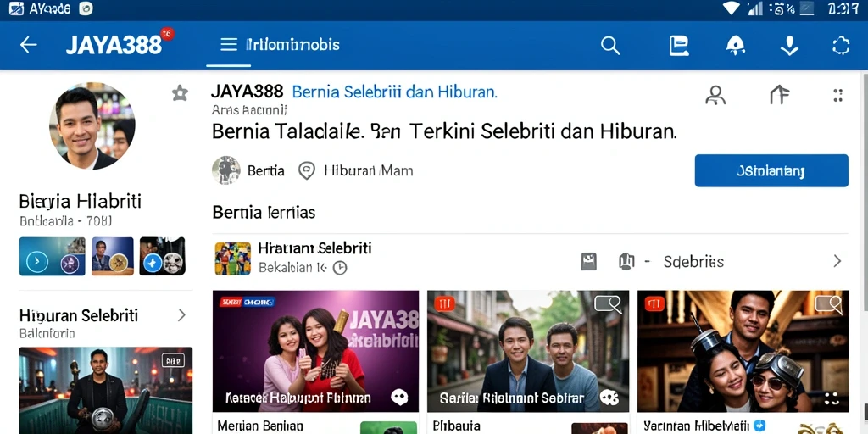Screen dimensions: 868x434
Task: Open the hamburger menu icon
Action: (229, 45)
